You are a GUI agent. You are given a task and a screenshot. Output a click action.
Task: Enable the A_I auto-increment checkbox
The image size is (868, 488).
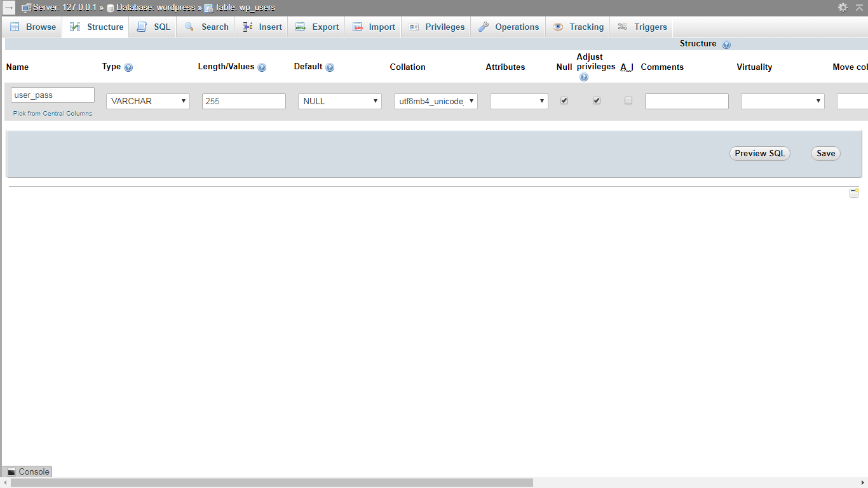(628, 100)
